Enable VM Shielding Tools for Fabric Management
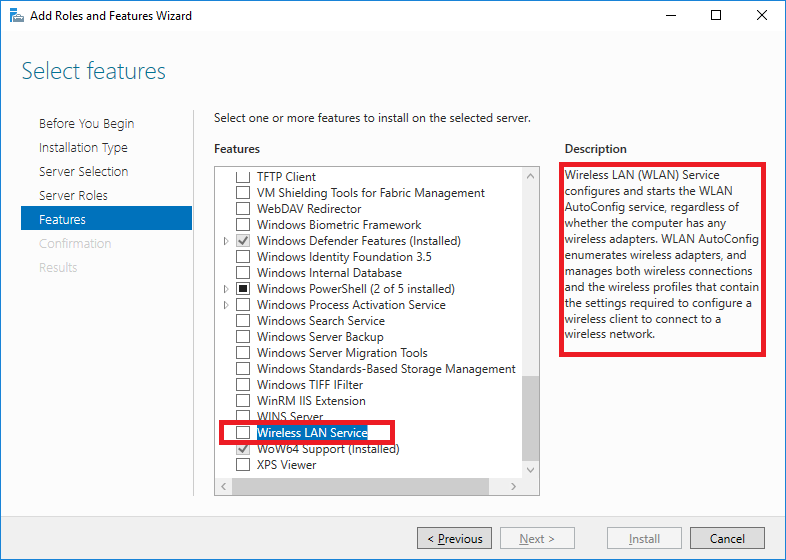Viewport: 786px width, 560px height. coord(243,193)
